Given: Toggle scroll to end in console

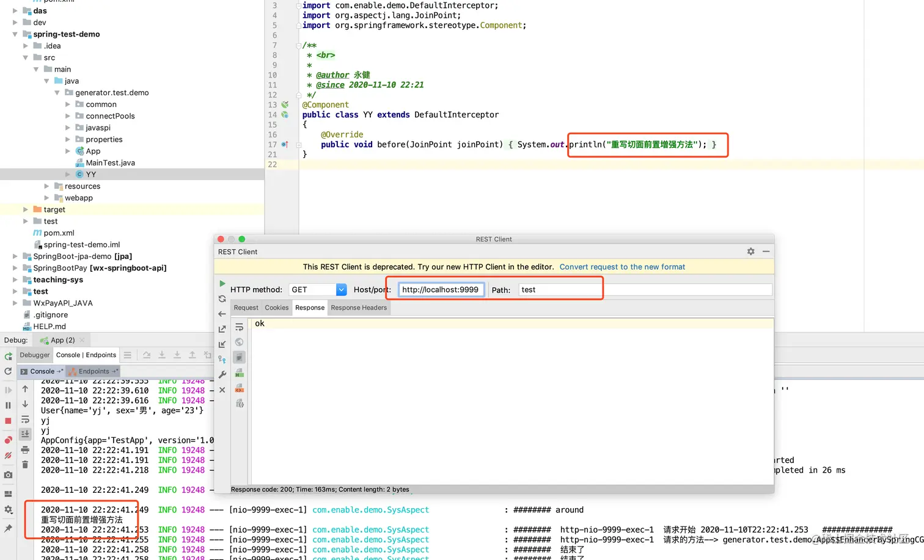Looking at the screenshot, I should 25,434.
